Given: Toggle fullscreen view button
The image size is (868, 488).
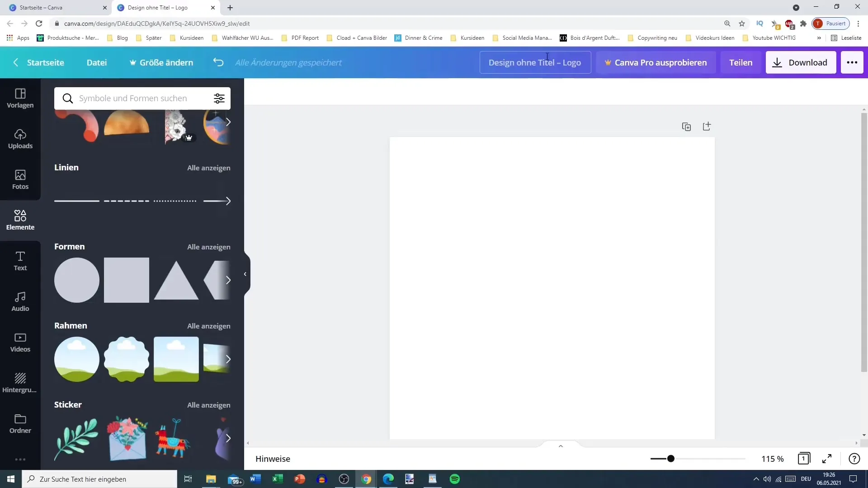Looking at the screenshot, I should click(x=828, y=458).
